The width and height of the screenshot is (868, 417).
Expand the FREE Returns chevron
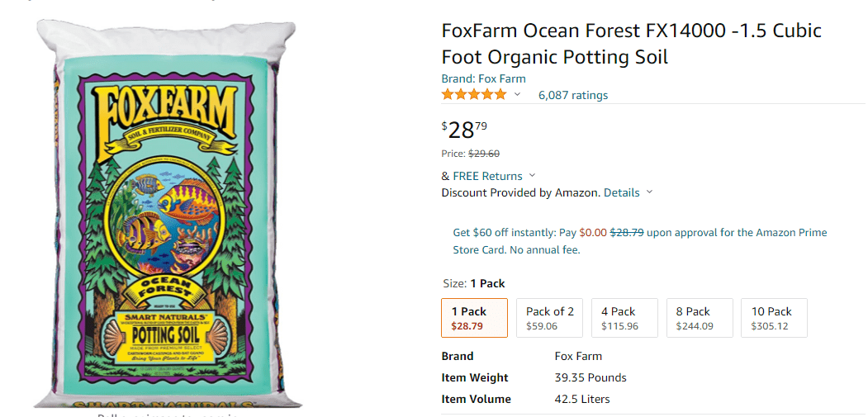(532, 176)
